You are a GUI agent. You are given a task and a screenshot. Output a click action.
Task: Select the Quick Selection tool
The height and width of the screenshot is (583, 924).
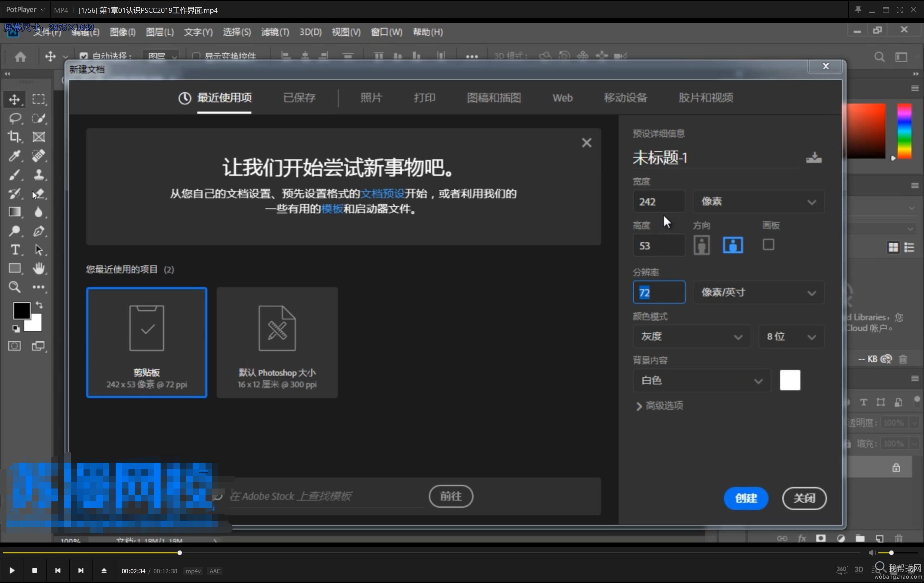[x=38, y=118]
